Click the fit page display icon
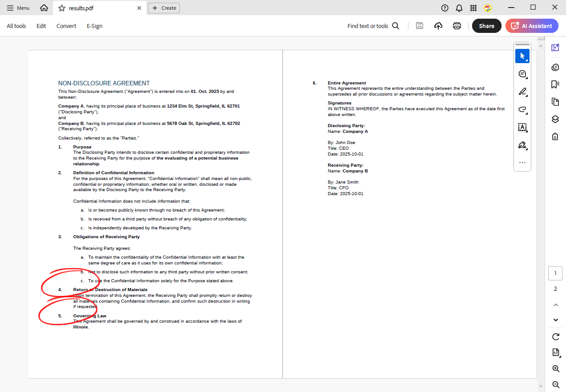566x392 pixels. pyautogui.click(x=555, y=352)
